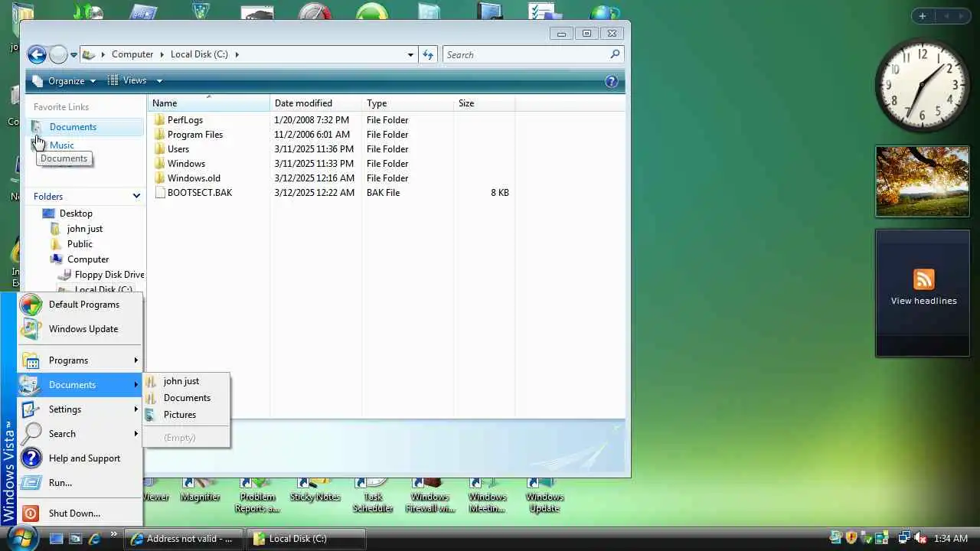
Task: Select Desktop in the Folders tree
Action: [x=76, y=214]
